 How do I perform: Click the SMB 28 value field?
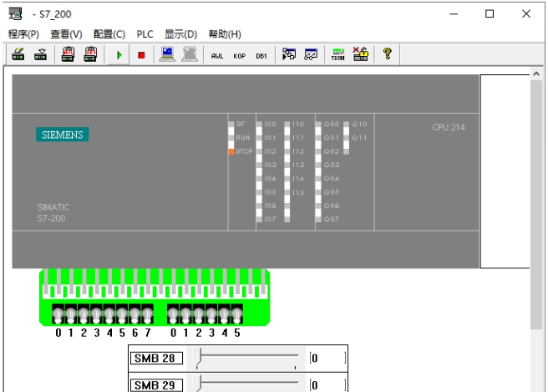click(x=327, y=358)
